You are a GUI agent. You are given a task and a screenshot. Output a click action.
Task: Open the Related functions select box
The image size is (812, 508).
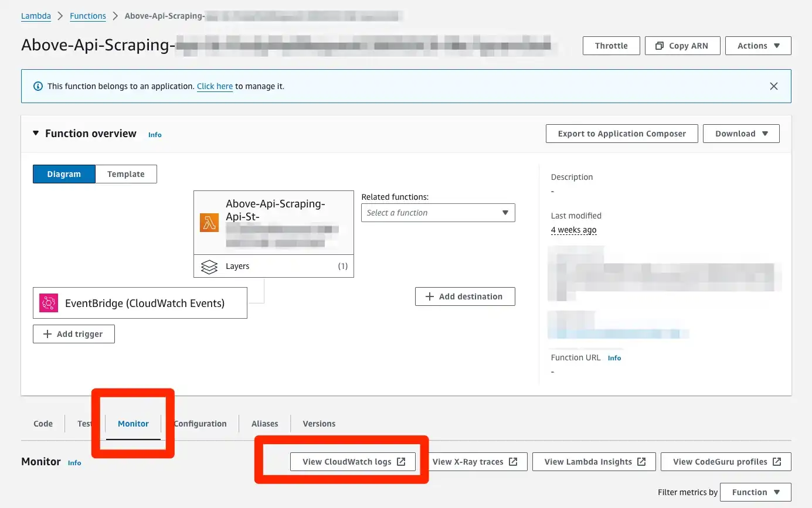[x=438, y=213]
